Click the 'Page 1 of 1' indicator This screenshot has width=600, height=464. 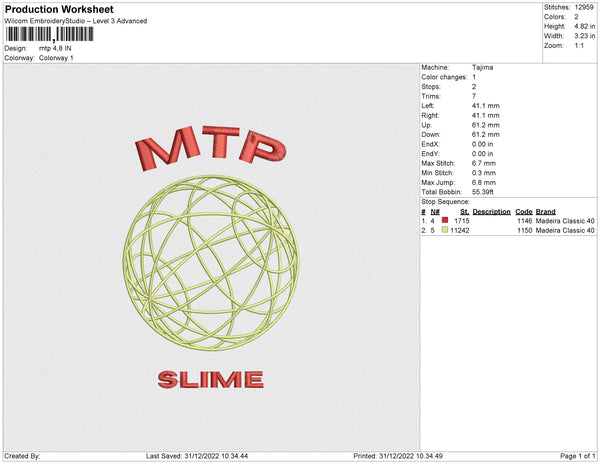[x=578, y=456]
